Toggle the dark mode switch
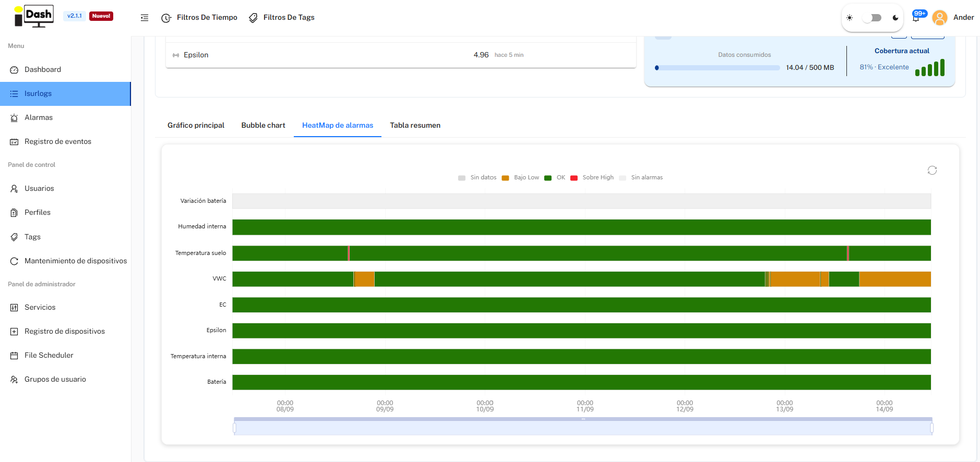The height and width of the screenshot is (462, 980). (872, 18)
